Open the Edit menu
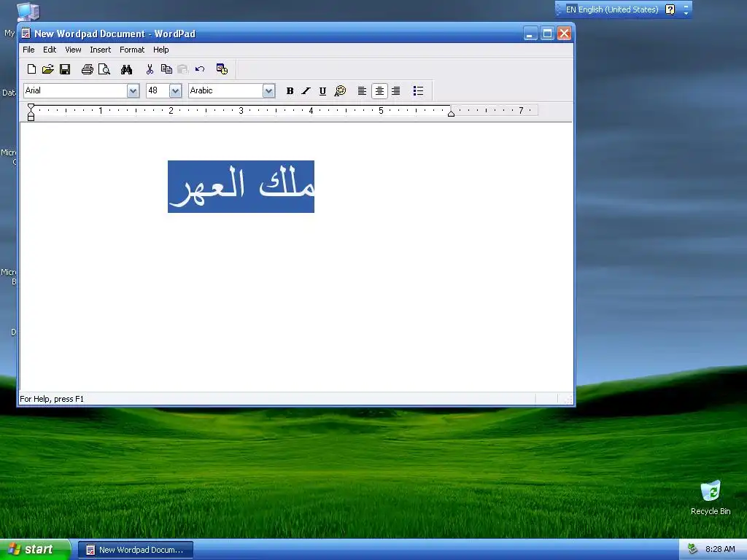Image resolution: width=747 pixels, height=560 pixels. [50, 50]
